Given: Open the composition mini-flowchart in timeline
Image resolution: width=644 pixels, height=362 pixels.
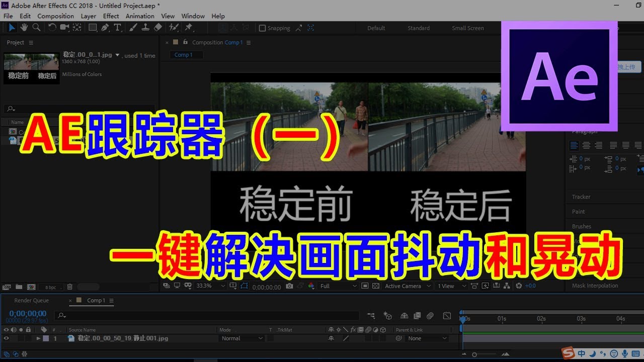Looking at the screenshot, I should pyautogui.click(x=371, y=316).
